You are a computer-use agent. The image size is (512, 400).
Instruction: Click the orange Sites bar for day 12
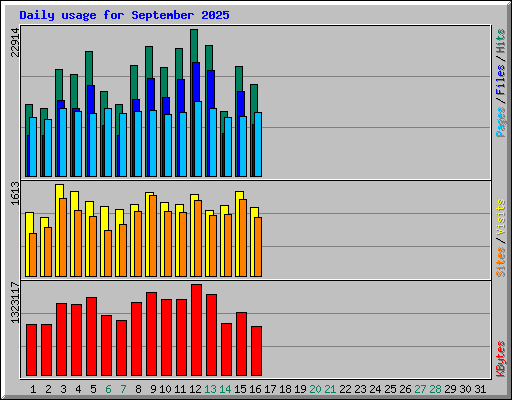[198, 238]
